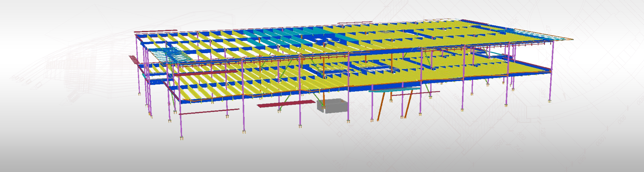Select the maroon beam on upper-left roof edge

pos(156,31)
